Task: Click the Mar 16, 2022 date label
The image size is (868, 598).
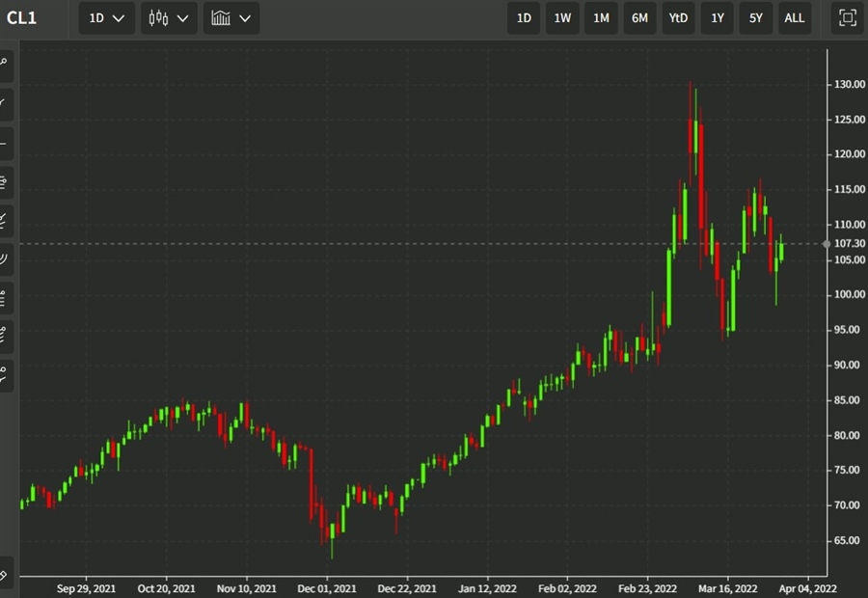Action: pos(727,588)
